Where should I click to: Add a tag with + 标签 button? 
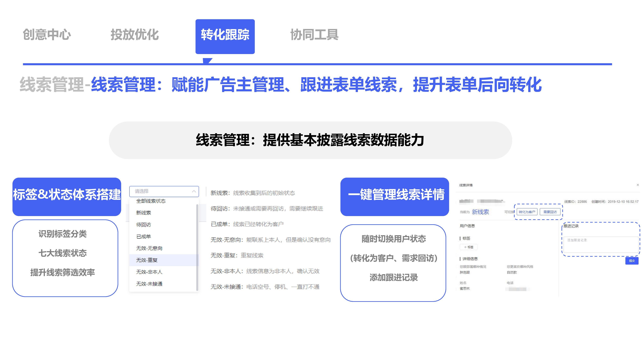469,247
